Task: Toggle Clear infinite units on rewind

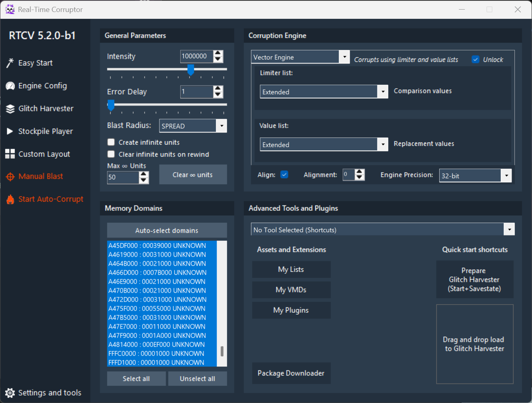Action: point(111,154)
